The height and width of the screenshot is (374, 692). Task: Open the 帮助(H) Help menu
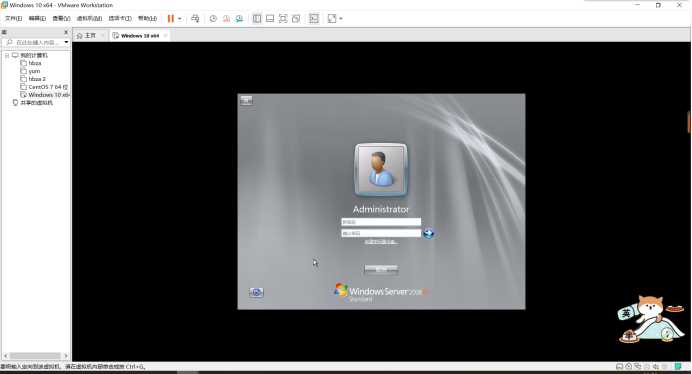point(147,19)
